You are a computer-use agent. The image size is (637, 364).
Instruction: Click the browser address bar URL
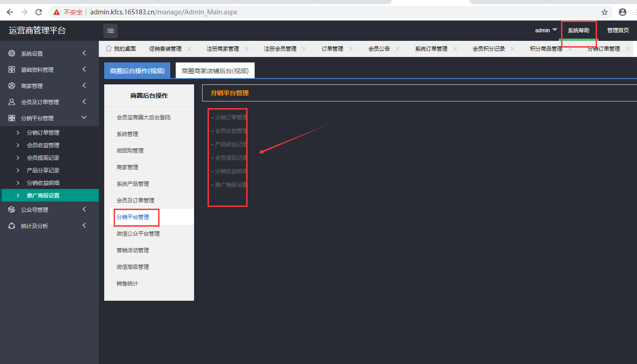click(164, 12)
